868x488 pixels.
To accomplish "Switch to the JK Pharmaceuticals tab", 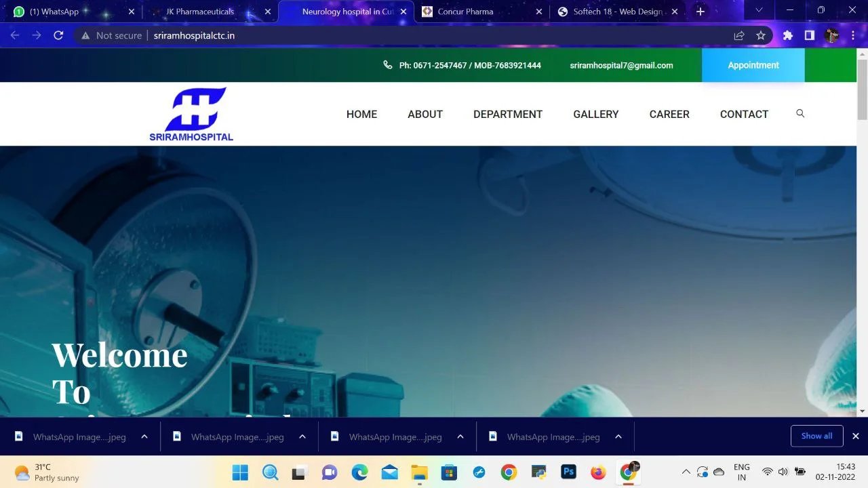I will [x=200, y=12].
